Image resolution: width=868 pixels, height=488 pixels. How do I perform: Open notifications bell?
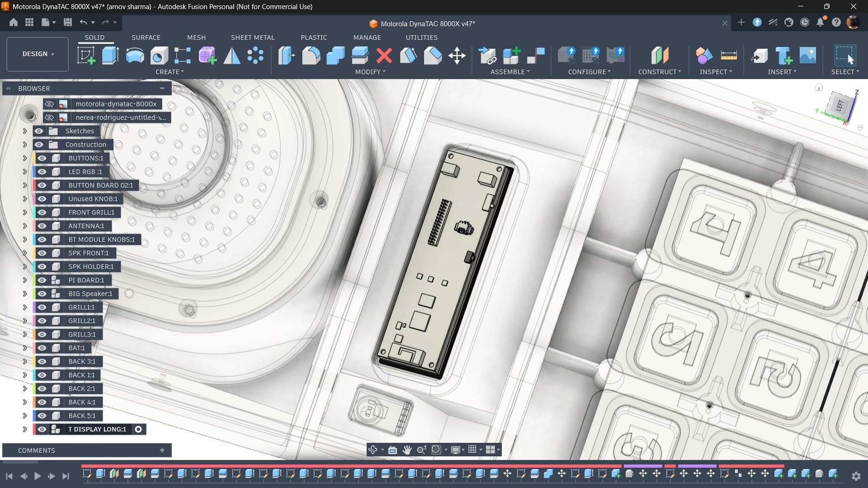[821, 22]
